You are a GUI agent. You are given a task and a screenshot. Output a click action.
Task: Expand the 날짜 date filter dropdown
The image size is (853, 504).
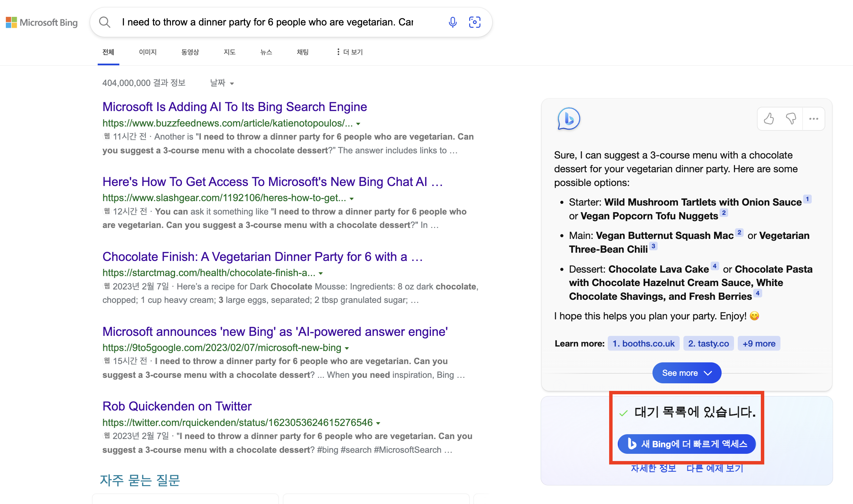tap(222, 83)
